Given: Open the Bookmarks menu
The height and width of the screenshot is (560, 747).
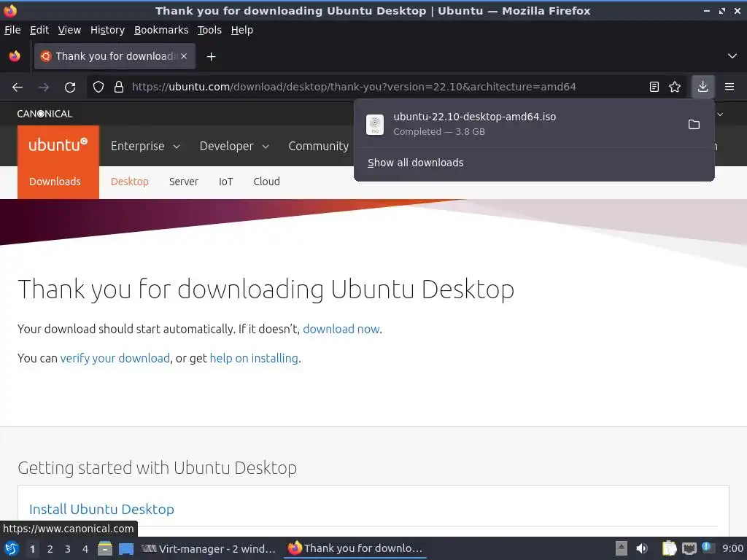Looking at the screenshot, I should [x=161, y=30].
